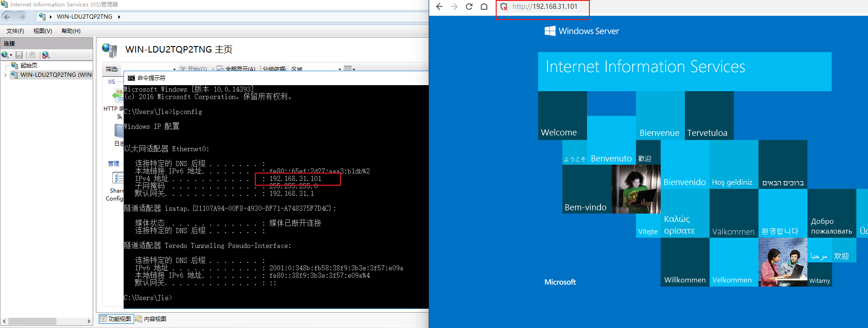This screenshot has width=868, height=328.
Task: Click Internet Information Services banner heading
Action: [x=645, y=67]
